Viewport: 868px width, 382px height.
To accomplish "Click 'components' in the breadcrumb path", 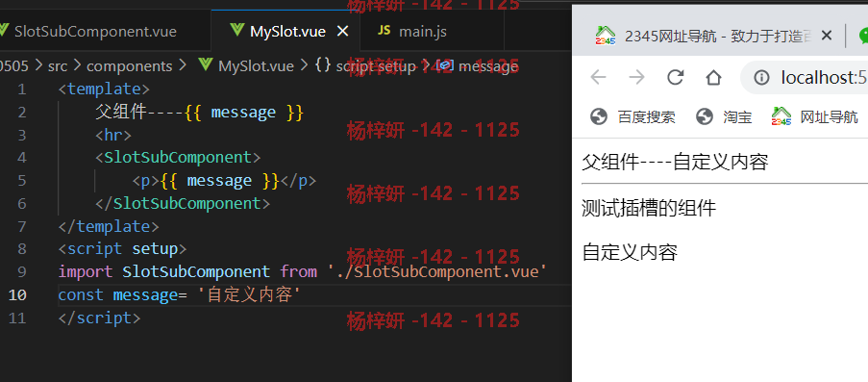I will 130,66.
